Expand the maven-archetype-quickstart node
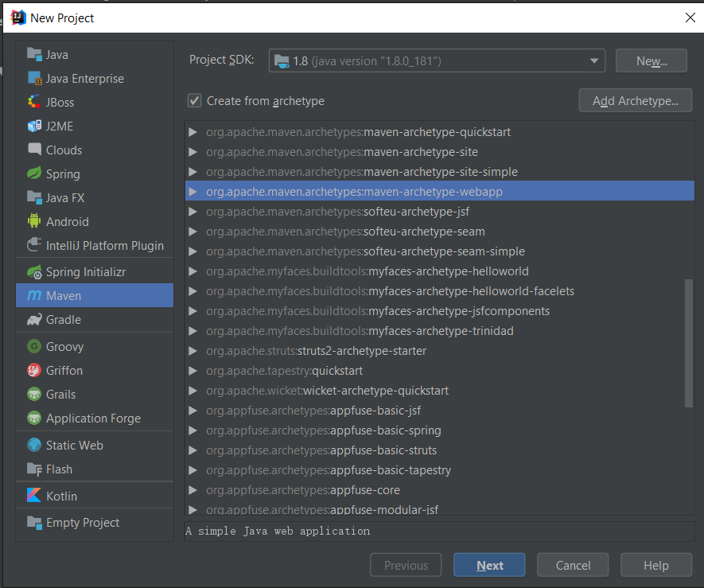The image size is (704, 588). coord(193,132)
